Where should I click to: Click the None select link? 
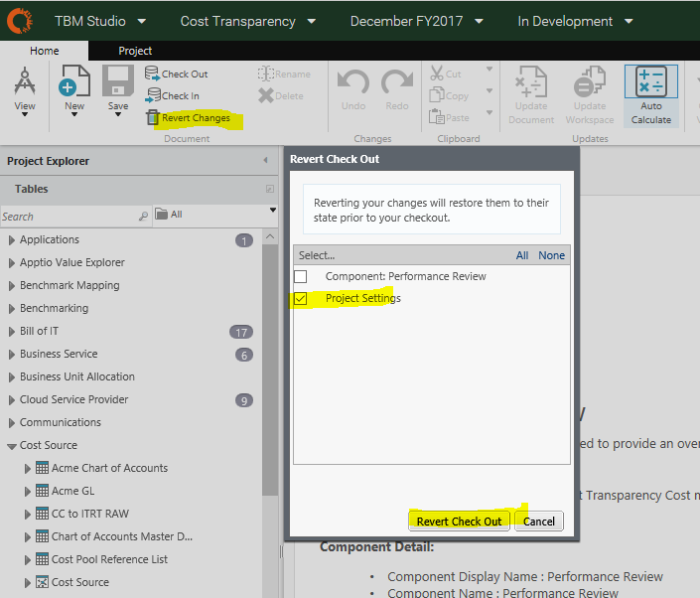point(551,255)
